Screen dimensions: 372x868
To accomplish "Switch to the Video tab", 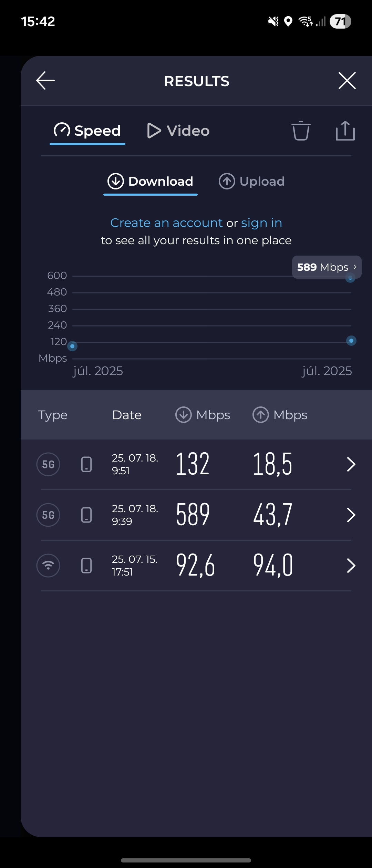I will tap(178, 131).
